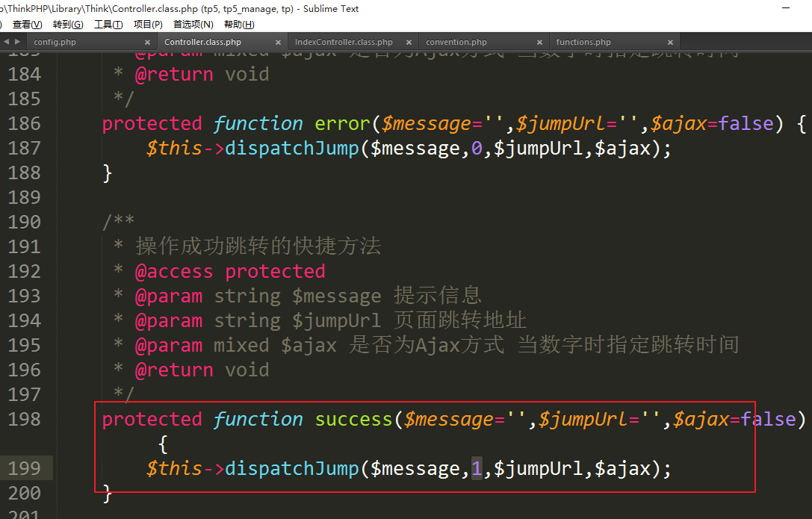812x519 pixels.
Task: Open the 工具(T) menu
Action: [x=108, y=24]
